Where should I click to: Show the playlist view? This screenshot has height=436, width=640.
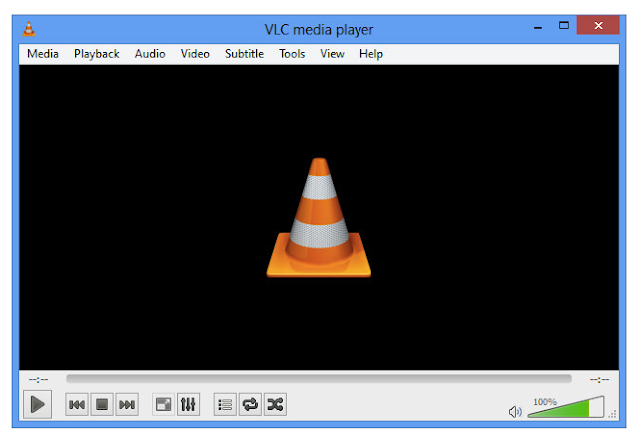point(225,405)
